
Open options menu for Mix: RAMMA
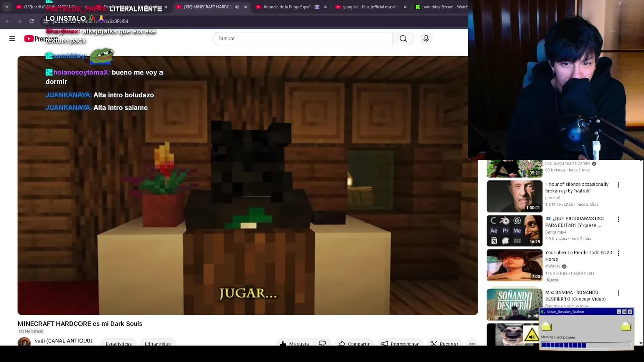pyautogui.click(x=618, y=293)
